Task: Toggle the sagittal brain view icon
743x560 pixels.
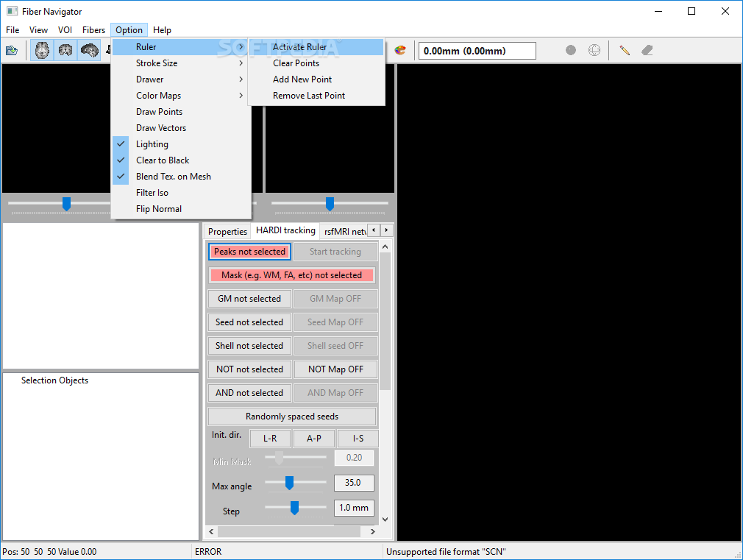Action: (89, 50)
